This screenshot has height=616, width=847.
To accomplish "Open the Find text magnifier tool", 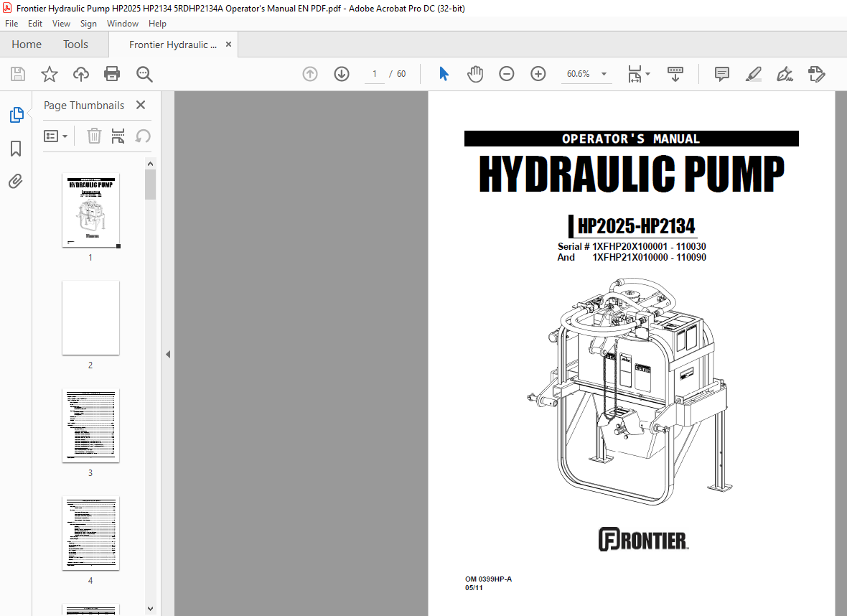I will point(144,74).
